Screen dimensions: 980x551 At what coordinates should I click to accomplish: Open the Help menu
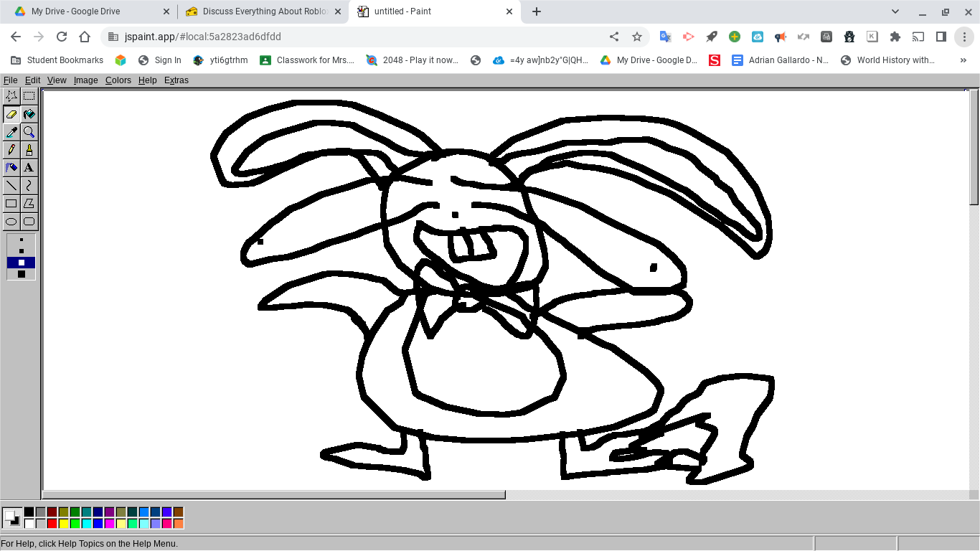pyautogui.click(x=148, y=80)
